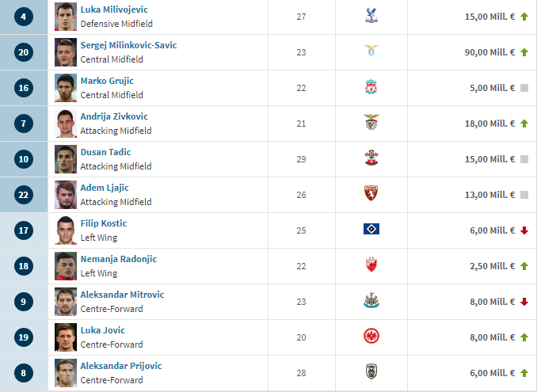Click the Crystal Palace club crest
This screenshot has width=537, height=392.
(371, 15)
